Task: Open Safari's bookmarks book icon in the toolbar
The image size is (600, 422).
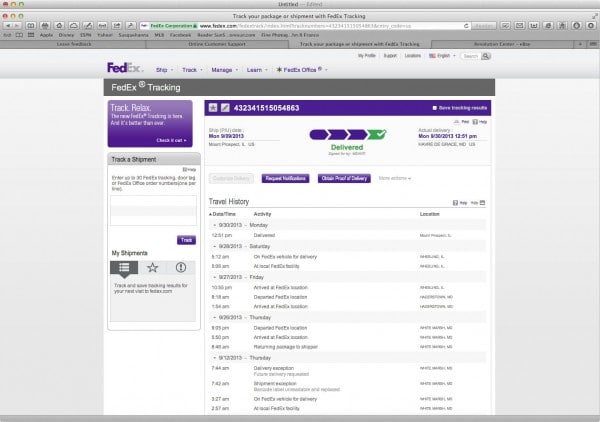Action: [31, 26]
